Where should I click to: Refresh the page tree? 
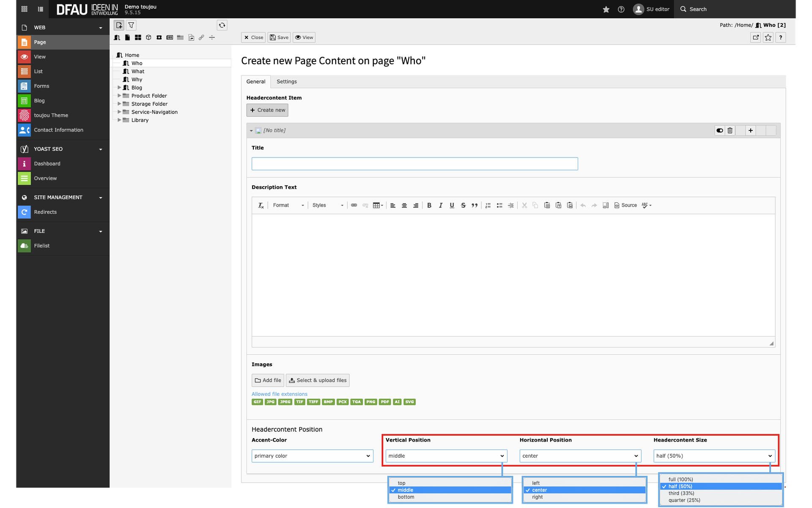coord(222,25)
